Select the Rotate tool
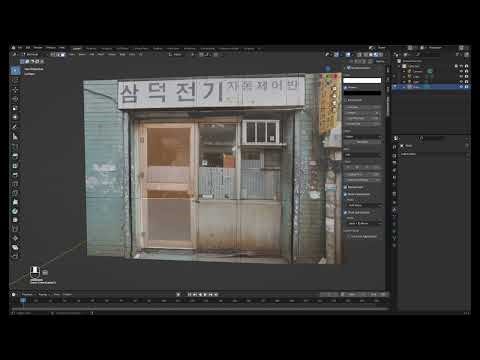The width and height of the screenshot is (480, 360). point(15,99)
